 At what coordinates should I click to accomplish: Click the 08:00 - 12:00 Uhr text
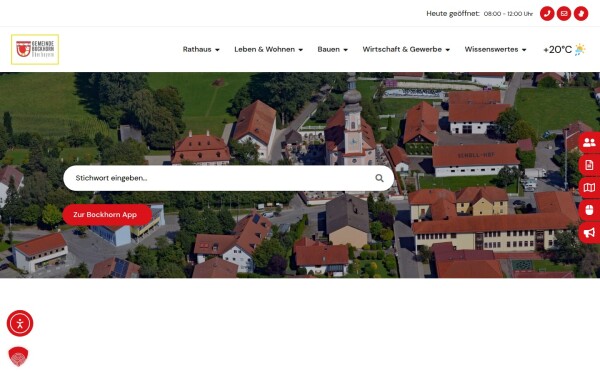508,14
